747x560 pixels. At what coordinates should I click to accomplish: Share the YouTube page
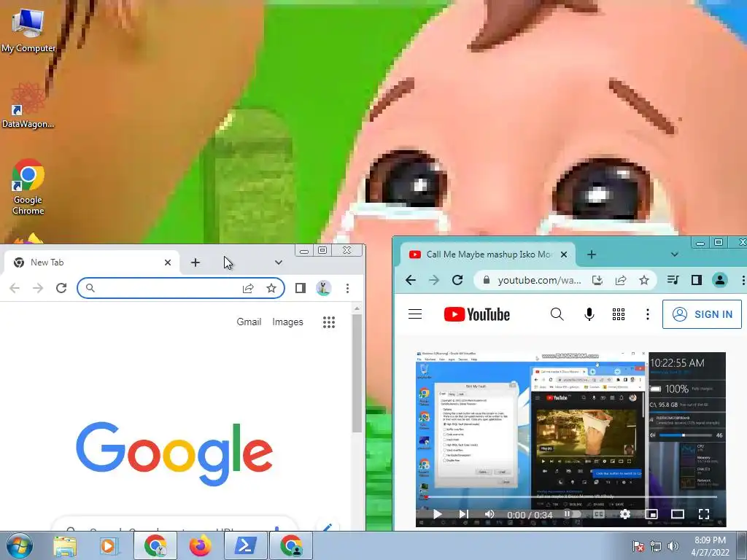coord(620,280)
